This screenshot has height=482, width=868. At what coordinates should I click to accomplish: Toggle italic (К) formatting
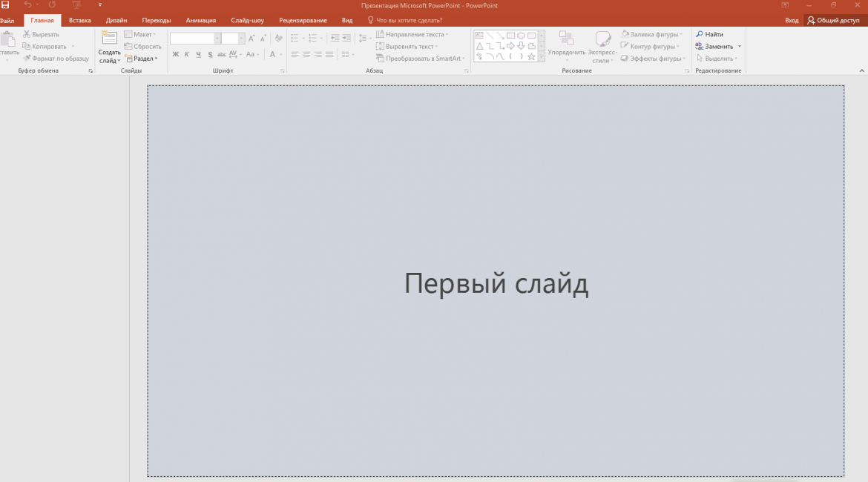(x=186, y=54)
